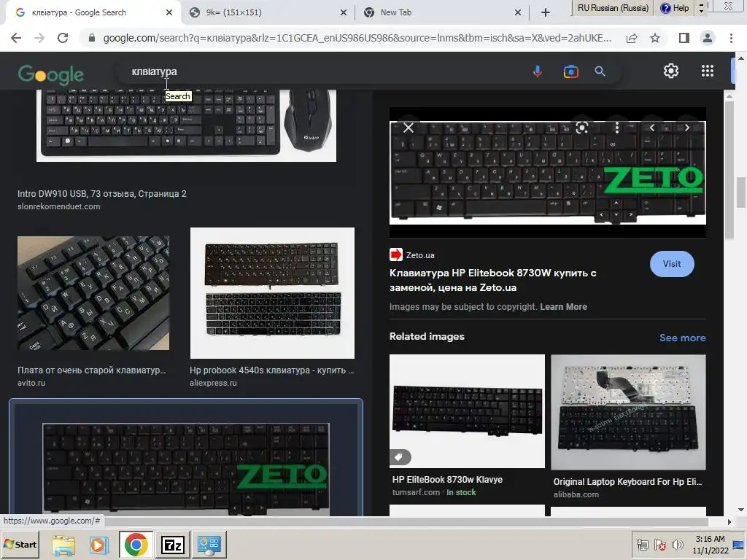This screenshot has height=560, width=747.
Task: Open the HP EliteBook 8730w Klavye thumbnail
Action: 467,411
